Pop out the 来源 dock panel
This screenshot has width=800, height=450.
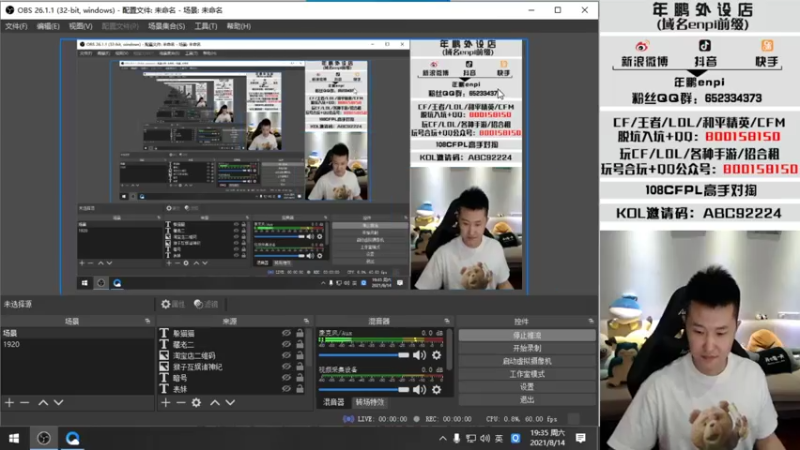coord(306,321)
